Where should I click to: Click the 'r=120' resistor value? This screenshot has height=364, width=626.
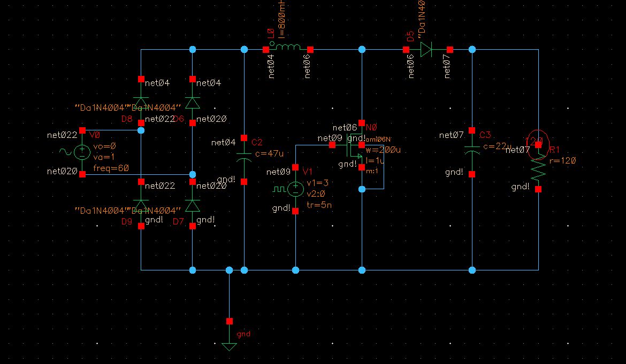[562, 161]
